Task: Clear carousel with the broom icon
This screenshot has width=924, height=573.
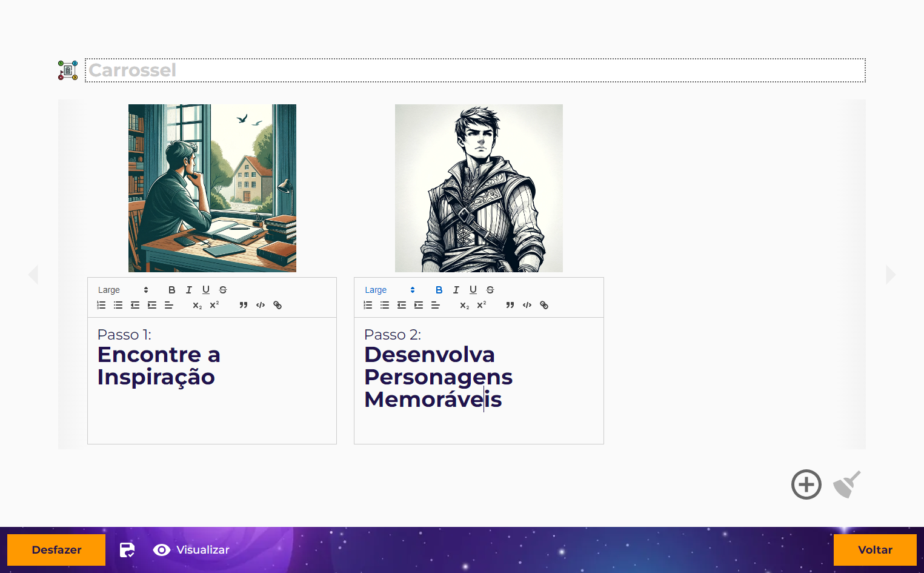Action: [847, 484]
